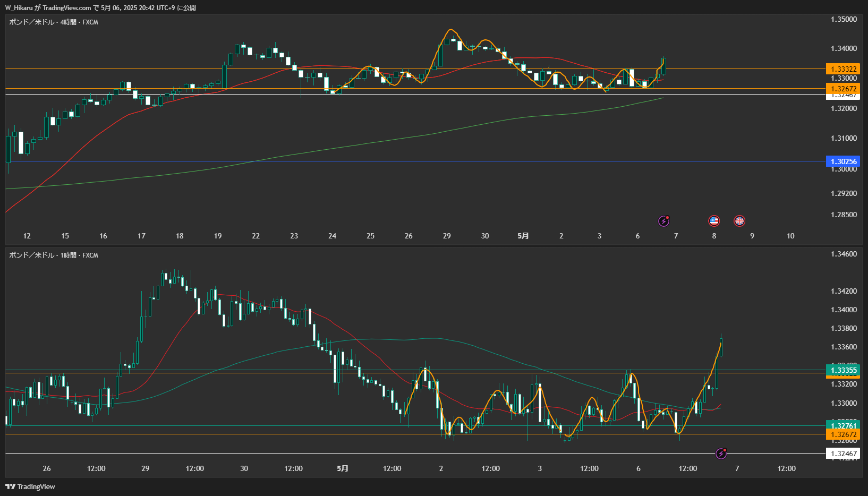Click the orange 1.32672 label in the 1-hour chart
The height and width of the screenshot is (496, 868).
click(x=843, y=434)
